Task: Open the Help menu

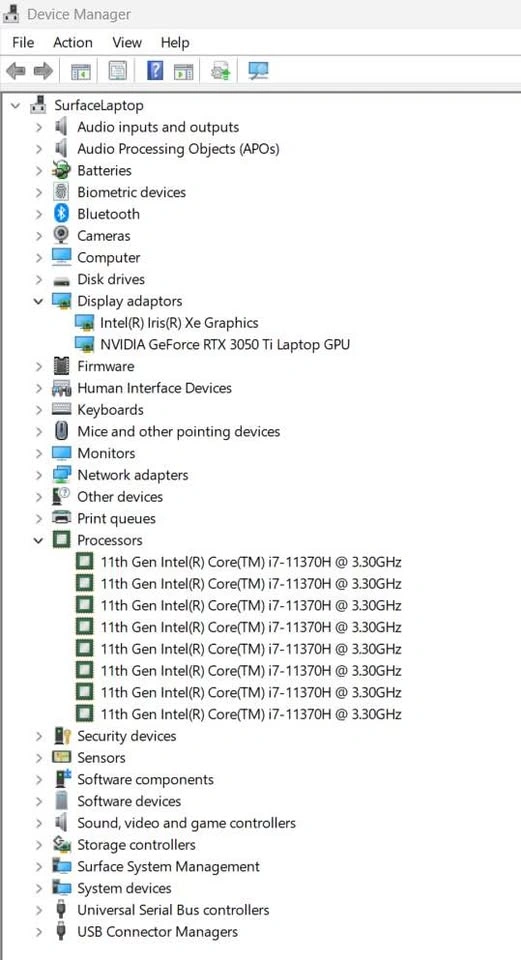Action: pos(175,42)
